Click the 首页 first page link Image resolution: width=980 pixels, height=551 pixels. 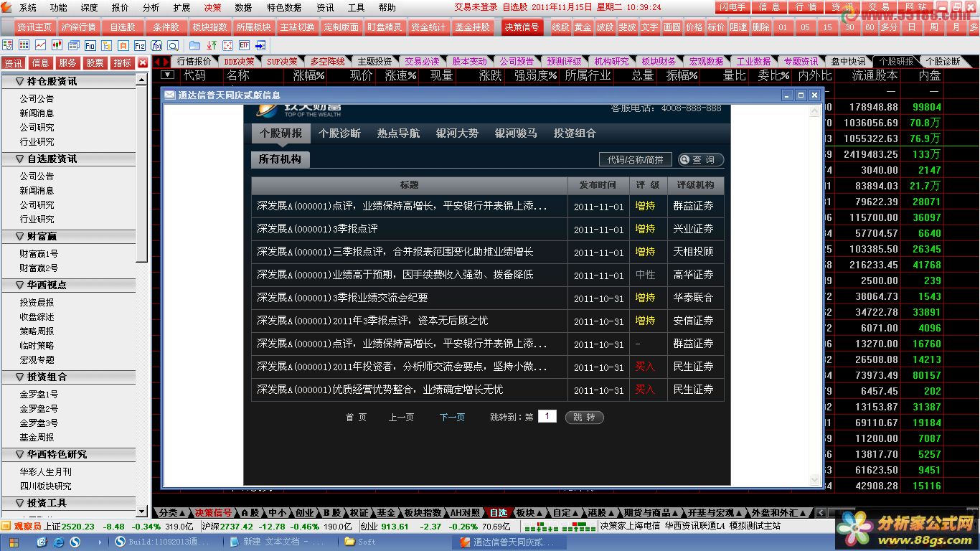tap(356, 417)
